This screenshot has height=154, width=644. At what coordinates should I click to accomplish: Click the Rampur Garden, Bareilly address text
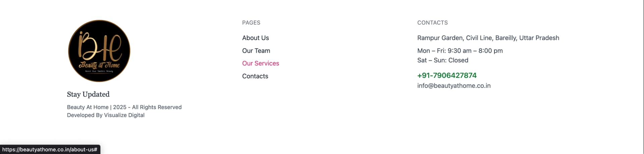tap(488, 38)
